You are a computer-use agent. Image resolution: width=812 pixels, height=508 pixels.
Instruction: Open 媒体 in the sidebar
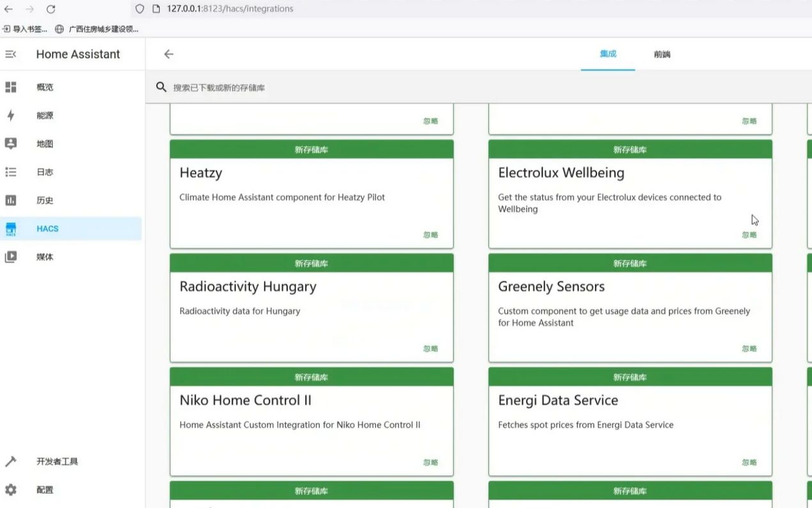[x=45, y=257]
